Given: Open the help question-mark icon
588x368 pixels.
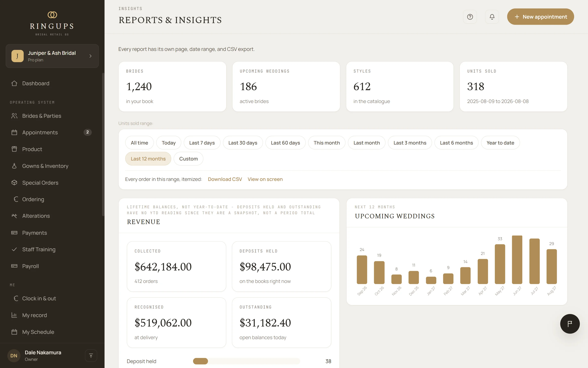Looking at the screenshot, I should tap(470, 17).
